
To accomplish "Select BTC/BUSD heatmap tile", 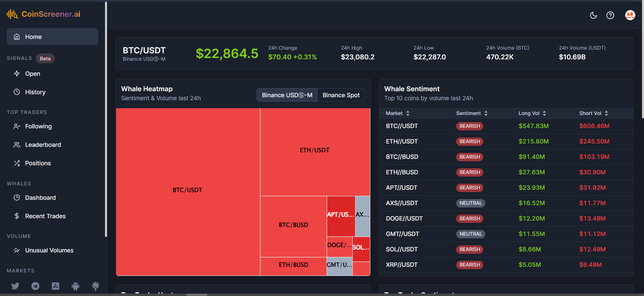I will click(x=293, y=226).
